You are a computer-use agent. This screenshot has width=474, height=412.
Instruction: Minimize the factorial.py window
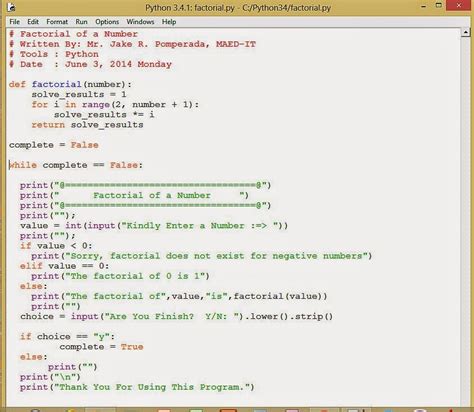(x=423, y=6)
